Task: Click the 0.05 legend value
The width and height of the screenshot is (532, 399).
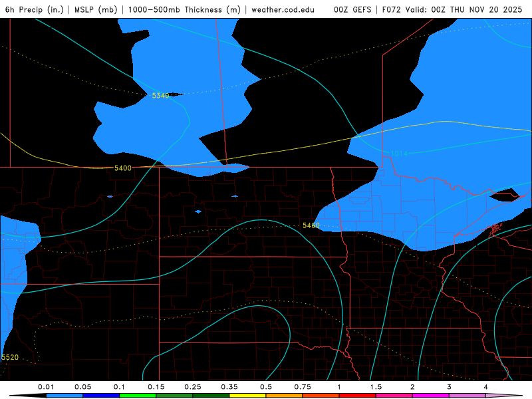Action: pos(82,387)
